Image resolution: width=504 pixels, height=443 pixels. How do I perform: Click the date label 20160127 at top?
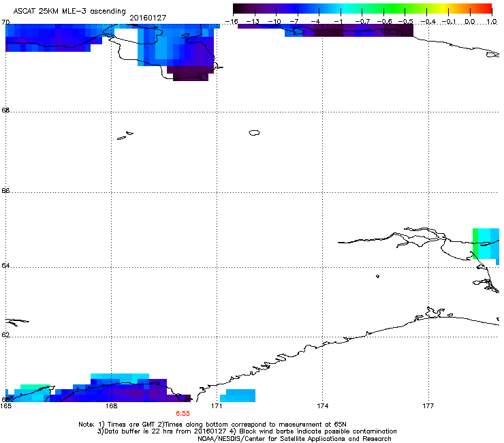[148, 18]
